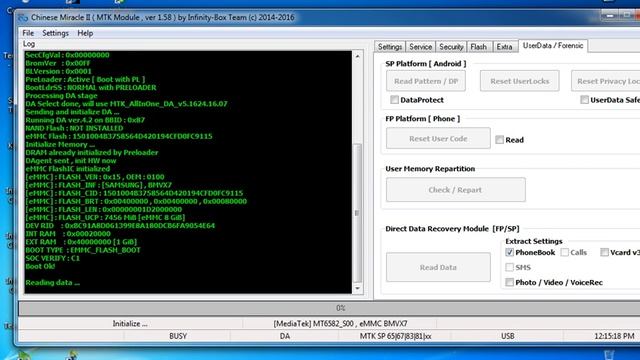Click the 'EXT RAM : 0x40000000 [1 GiB]' line
640x360 pixels.
81,242
